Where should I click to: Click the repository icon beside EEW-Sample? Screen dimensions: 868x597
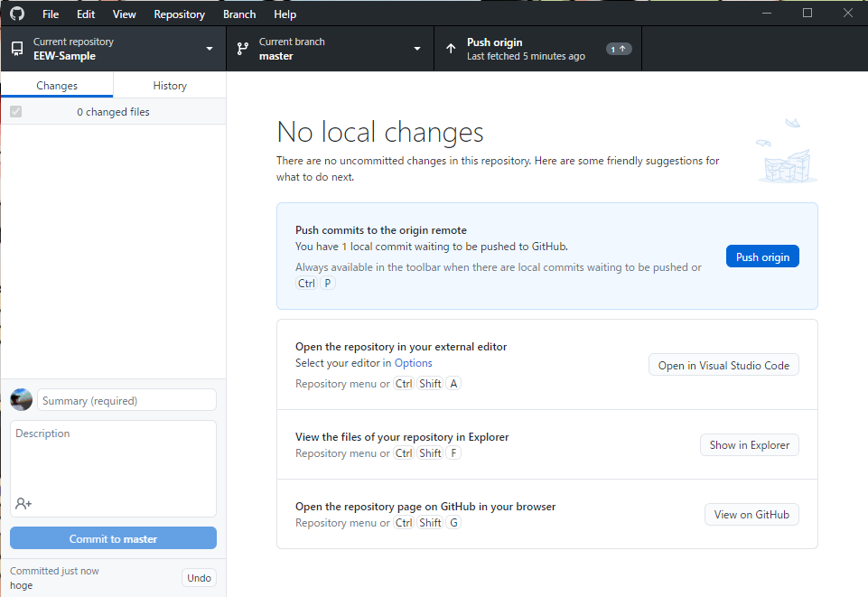point(17,49)
